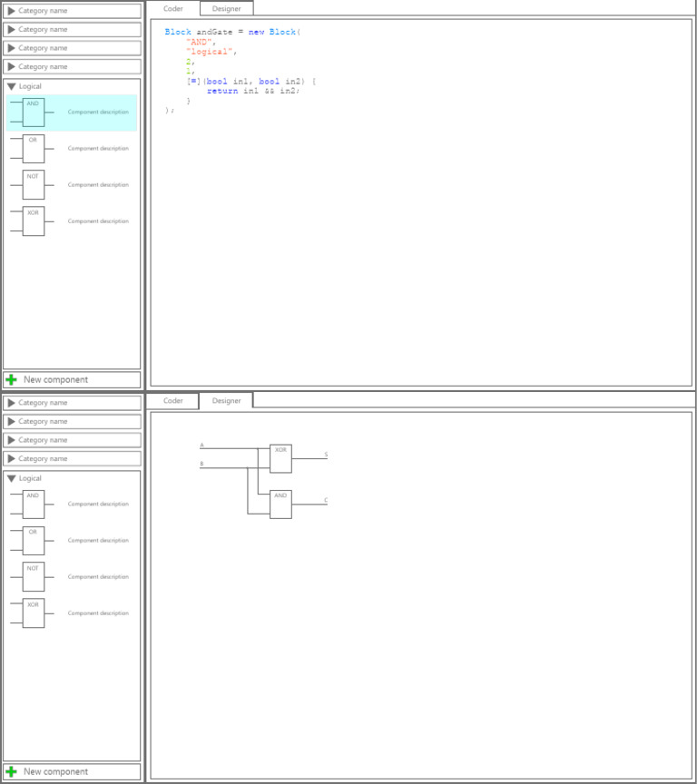The width and height of the screenshot is (697, 784).
Task: Click the input label B on the circuit canvas
Action: 202,464
